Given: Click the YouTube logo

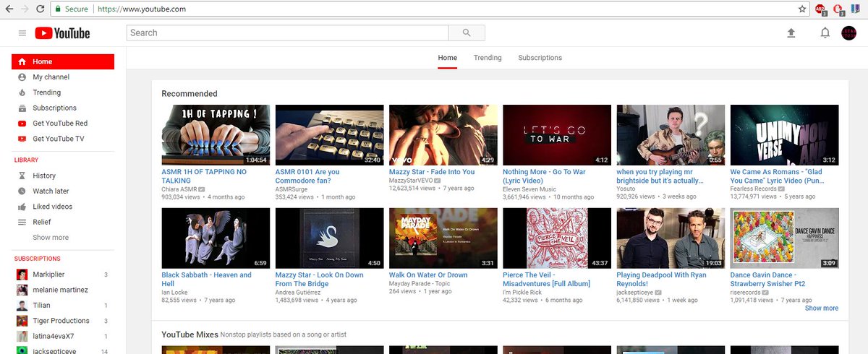Looking at the screenshot, I should (x=62, y=33).
